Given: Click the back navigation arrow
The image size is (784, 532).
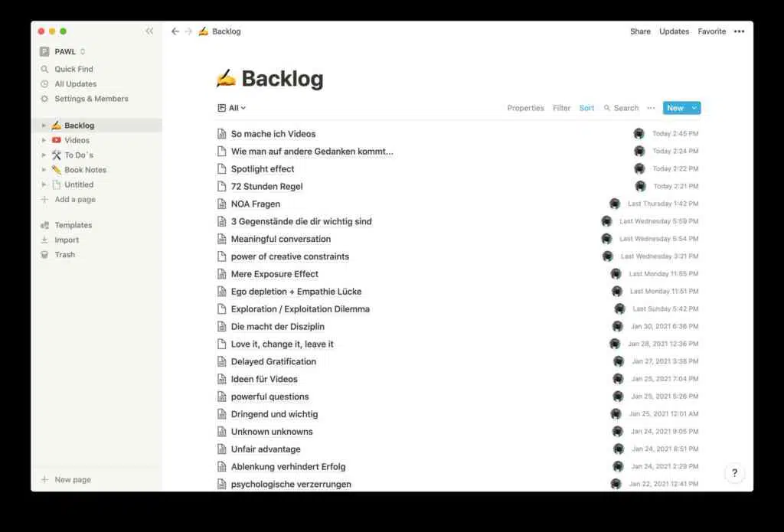Looking at the screenshot, I should (x=175, y=31).
